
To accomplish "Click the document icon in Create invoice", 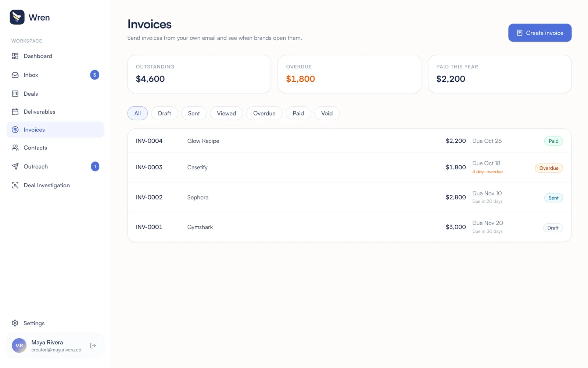I will coord(520,33).
